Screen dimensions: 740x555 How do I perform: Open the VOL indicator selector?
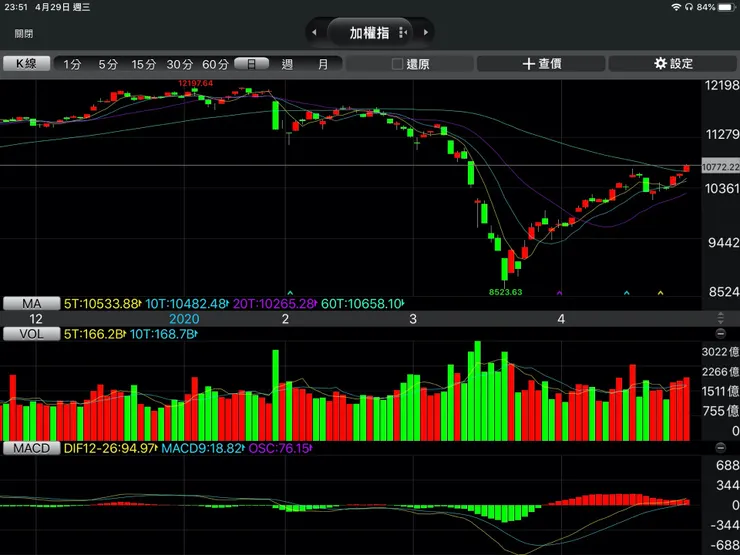32,334
